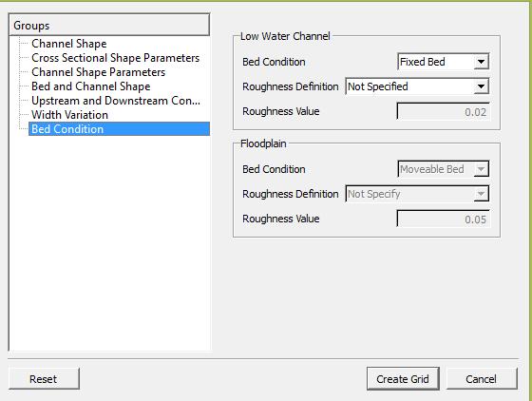The width and height of the screenshot is (532, 401).
Task: Open the Upstream and Downstream Con... group
Action: pyautogui.click(x=116, y=101)
